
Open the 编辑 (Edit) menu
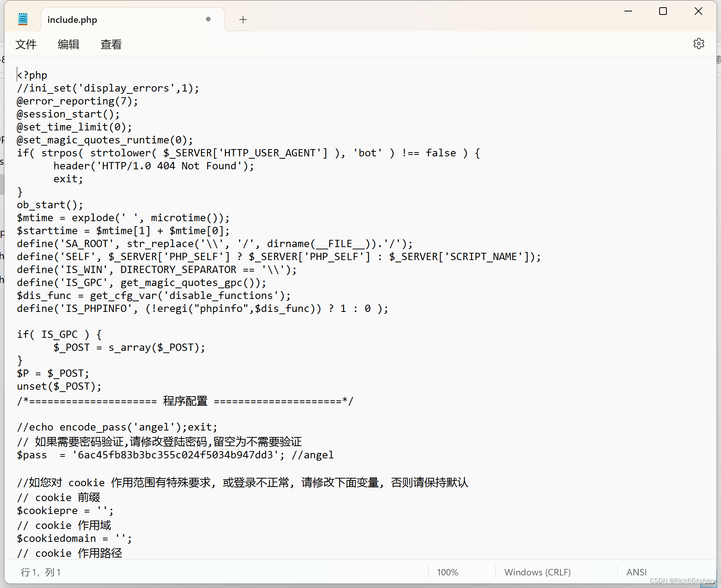(x=69, y=44)
